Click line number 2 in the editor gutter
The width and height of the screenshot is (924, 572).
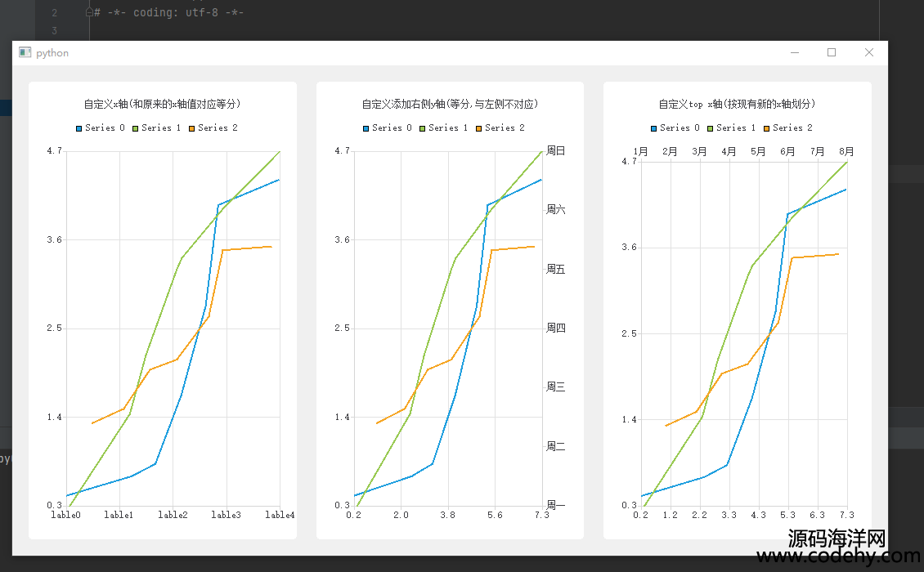(x=54, y=13)
